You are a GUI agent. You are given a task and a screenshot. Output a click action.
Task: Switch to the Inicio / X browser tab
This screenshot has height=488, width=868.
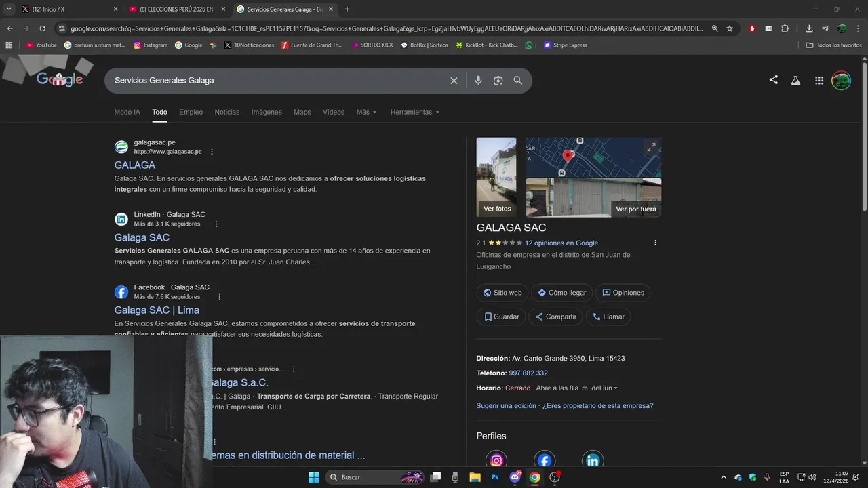coord(69,9)
